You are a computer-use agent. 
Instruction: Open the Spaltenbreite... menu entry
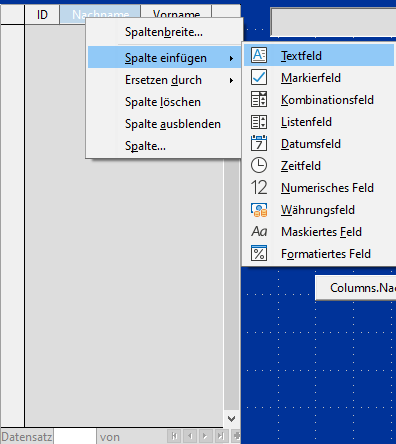click(x=164, y=32)
